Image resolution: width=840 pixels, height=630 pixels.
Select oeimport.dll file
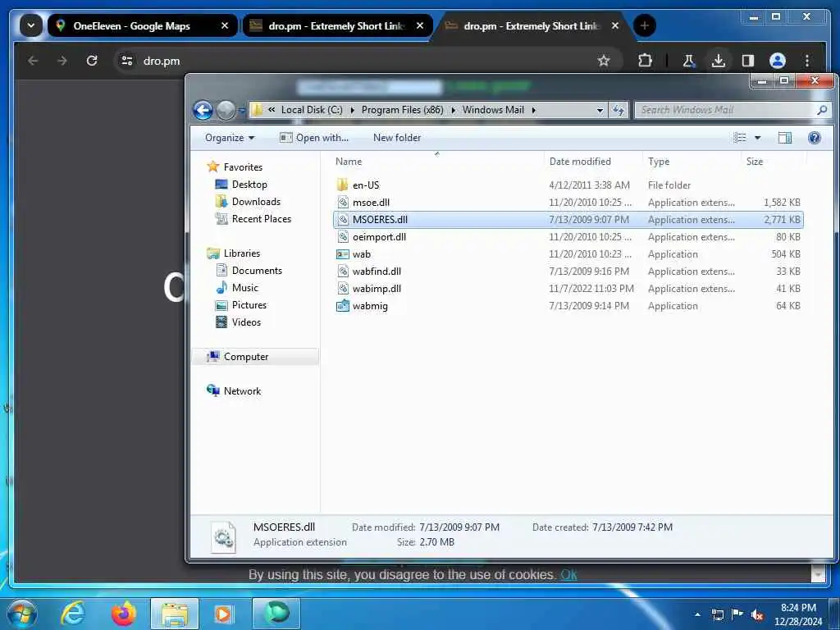coord(568,237)
